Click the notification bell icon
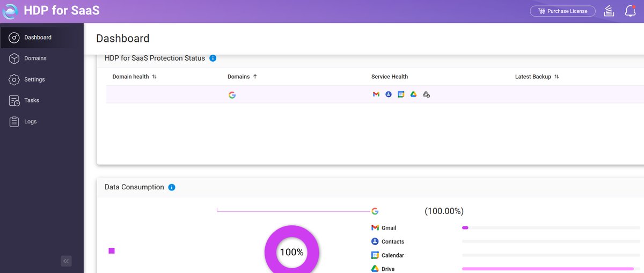The height and width of the screenshot is (273, 644). 630,11
